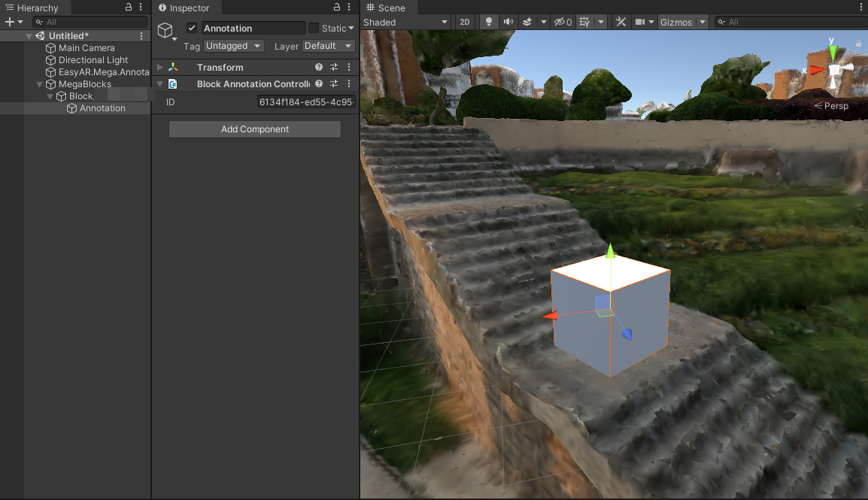This screenshot has height=500, width=868.
Task: Open Block Annotation Controller preset settings icon
Action: pyautogui.click(x=334, y=84)
